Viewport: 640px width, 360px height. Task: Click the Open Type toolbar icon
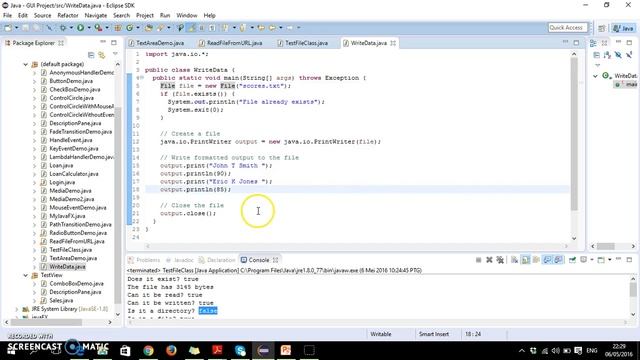[x=149, y=28]
